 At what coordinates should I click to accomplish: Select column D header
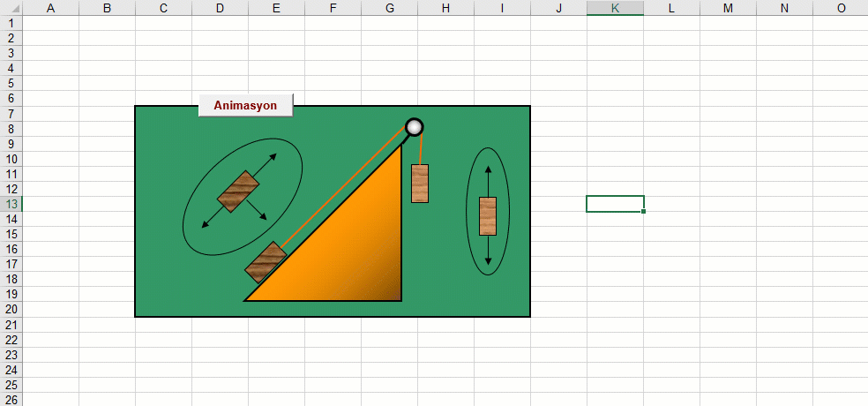click(x=221, y=8)
